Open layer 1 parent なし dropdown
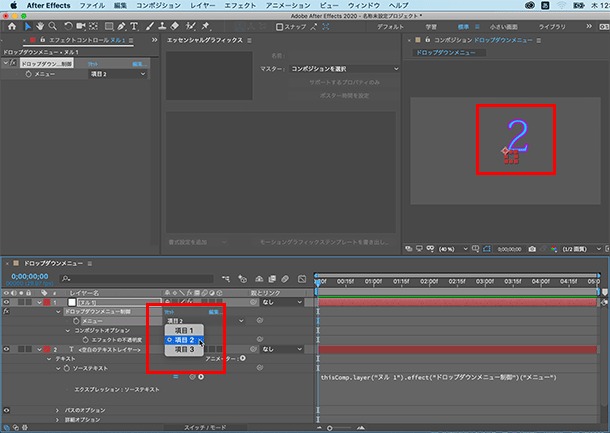The width and height of the screenshot is (610, 433). 282,302
